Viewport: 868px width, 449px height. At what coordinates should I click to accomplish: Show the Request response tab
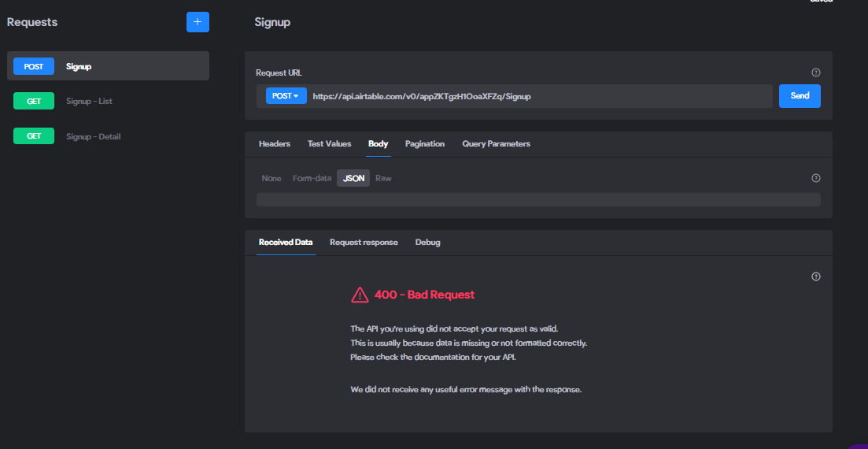coord(364,243)
